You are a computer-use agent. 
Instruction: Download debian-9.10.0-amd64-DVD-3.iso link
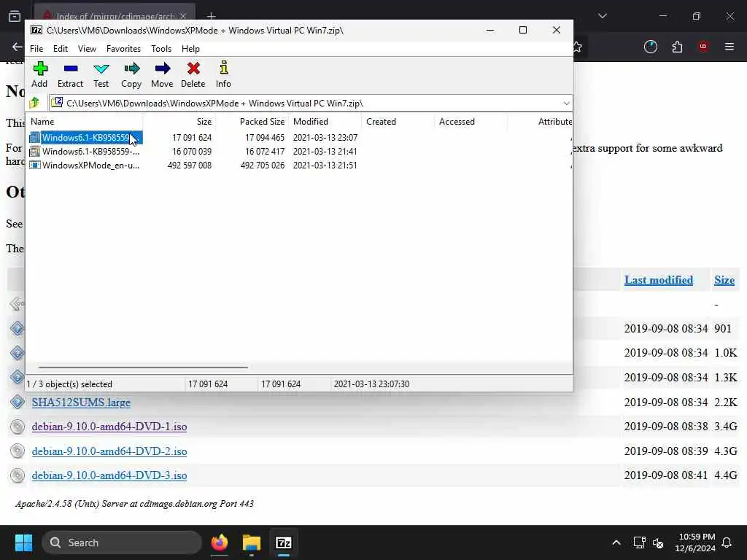pyautogui.click(x=109, y=475)
